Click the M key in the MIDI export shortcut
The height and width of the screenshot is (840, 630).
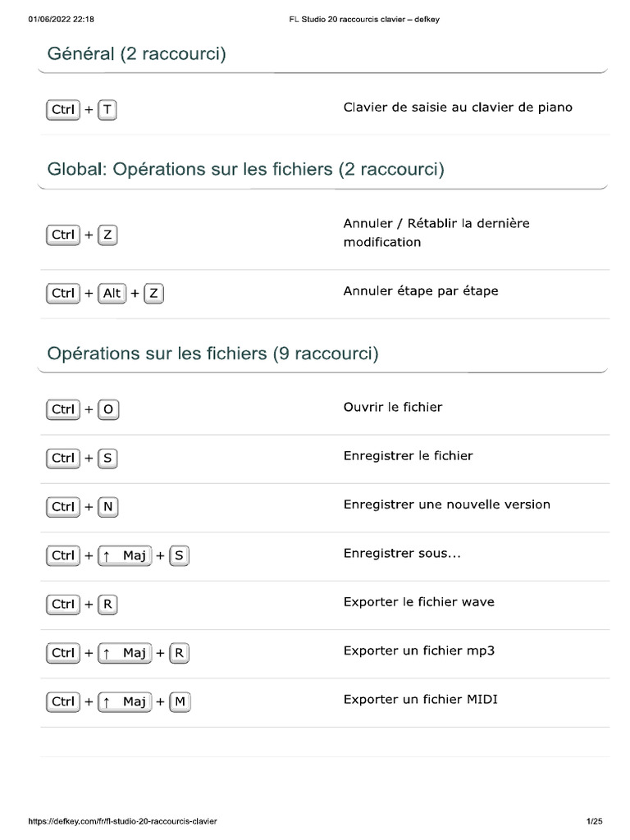click(x=180, y=702)
